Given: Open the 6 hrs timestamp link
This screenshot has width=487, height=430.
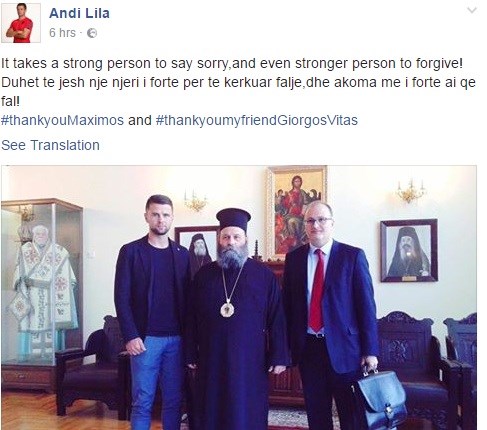Looking at the screenshot, I should (x=62, y=33).
